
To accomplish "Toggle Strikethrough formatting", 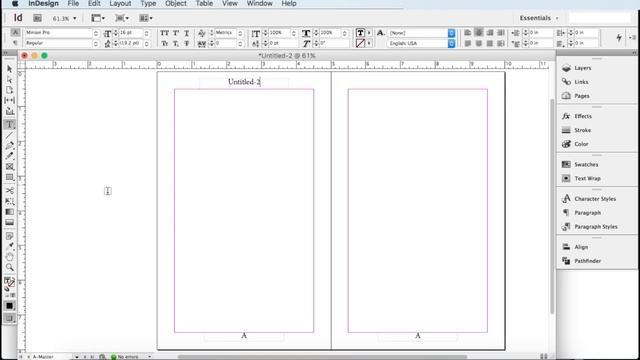I will coord(187,43).
